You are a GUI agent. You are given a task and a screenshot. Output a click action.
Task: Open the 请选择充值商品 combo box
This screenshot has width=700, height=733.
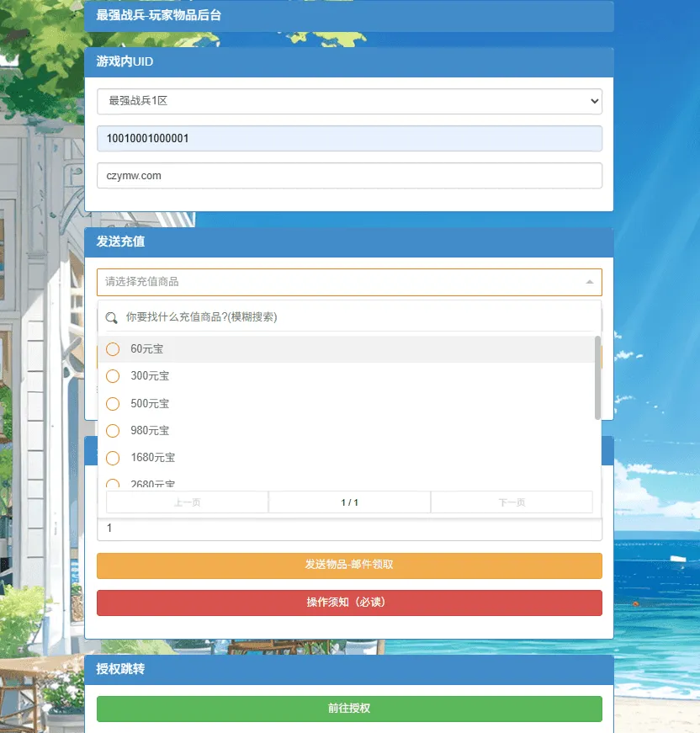337,281
